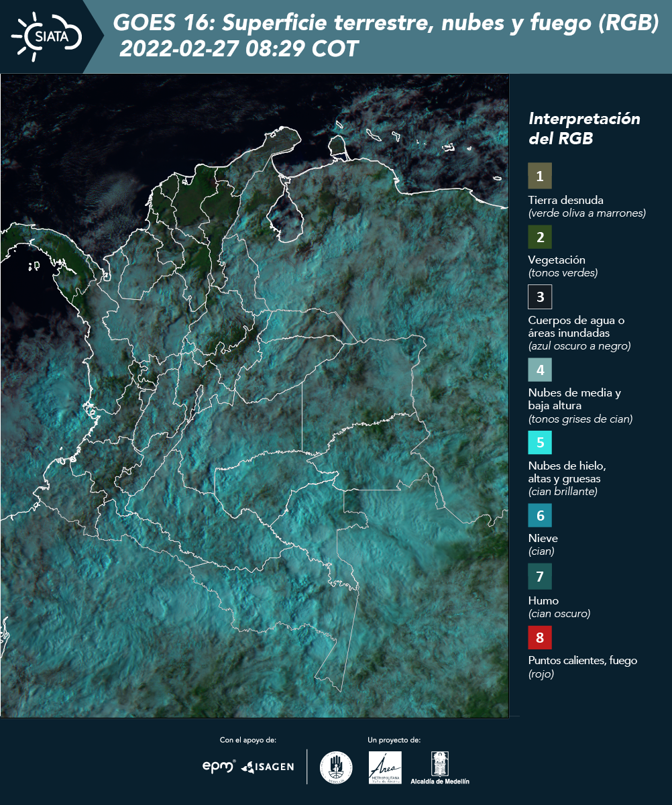The image size is (672, 805).
Task: Click the 'Vegetación' label
Action: (557, 260)
